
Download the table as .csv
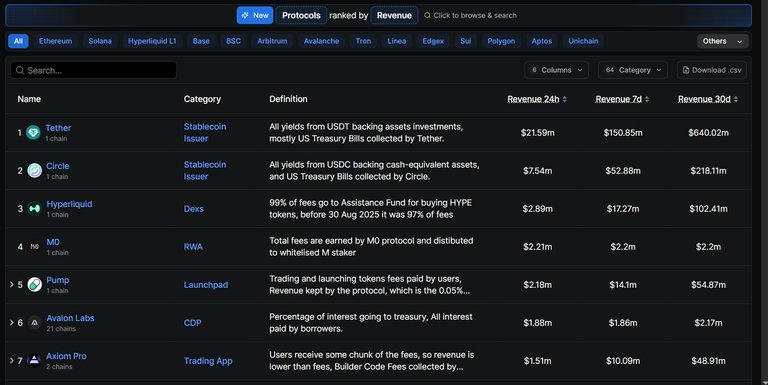712,70
